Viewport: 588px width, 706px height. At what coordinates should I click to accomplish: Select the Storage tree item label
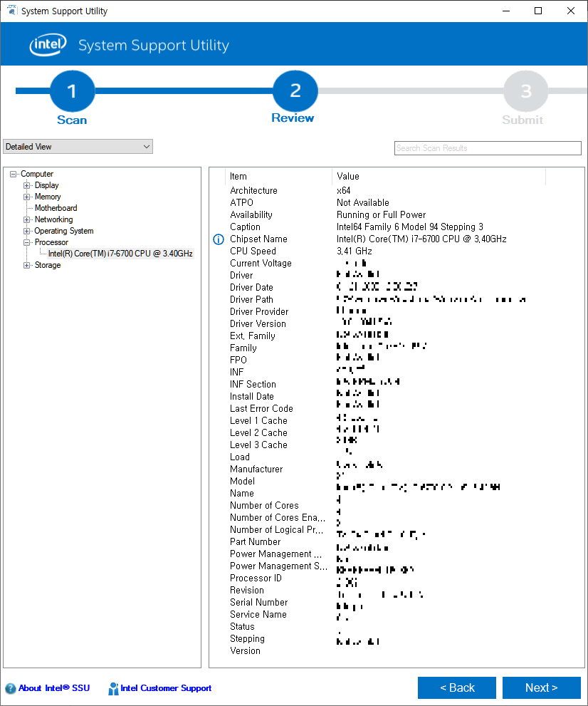click(48, 265)
